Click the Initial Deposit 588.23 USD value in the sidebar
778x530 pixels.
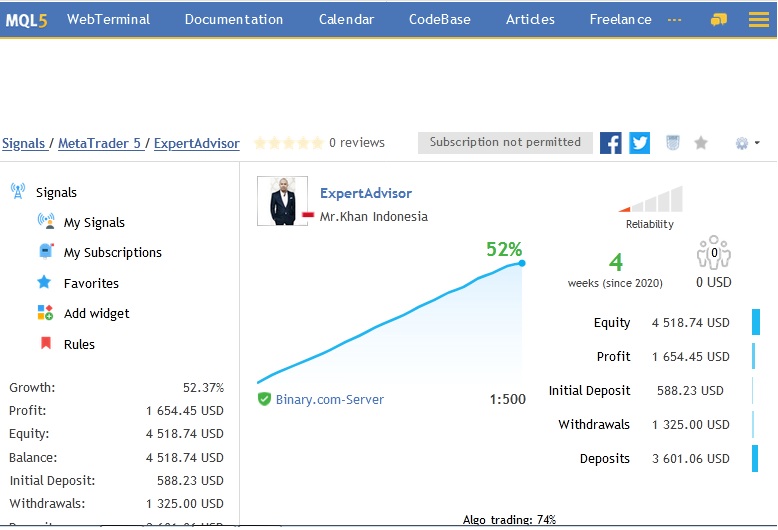191,480
